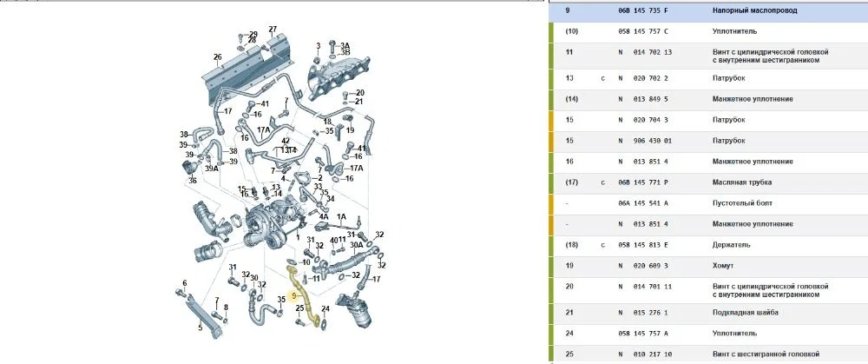Screen dimensions: 868x364
Task: Click part number N 010 217 10
Action: tap(645, 354)
